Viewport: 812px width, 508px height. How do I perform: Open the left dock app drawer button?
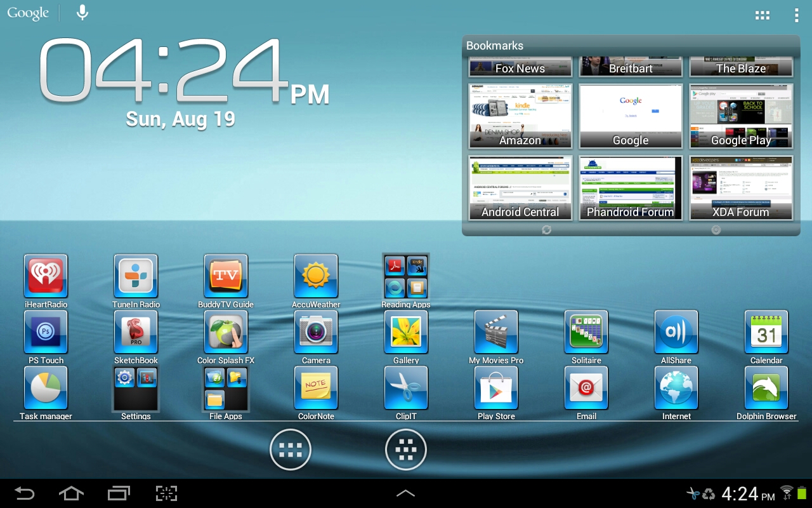tap(291, 450)
